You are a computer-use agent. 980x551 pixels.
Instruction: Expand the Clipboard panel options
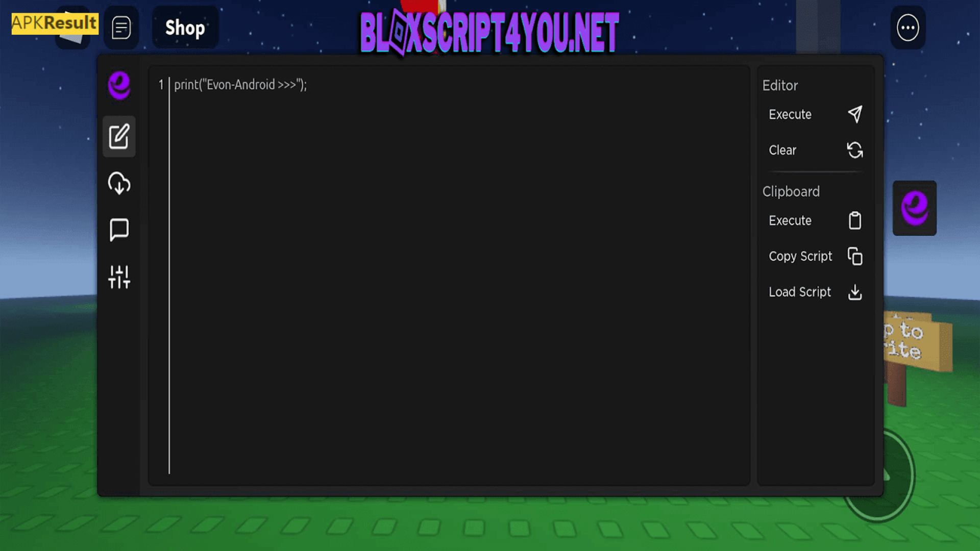pyautogui.click(x=791, y=192)
